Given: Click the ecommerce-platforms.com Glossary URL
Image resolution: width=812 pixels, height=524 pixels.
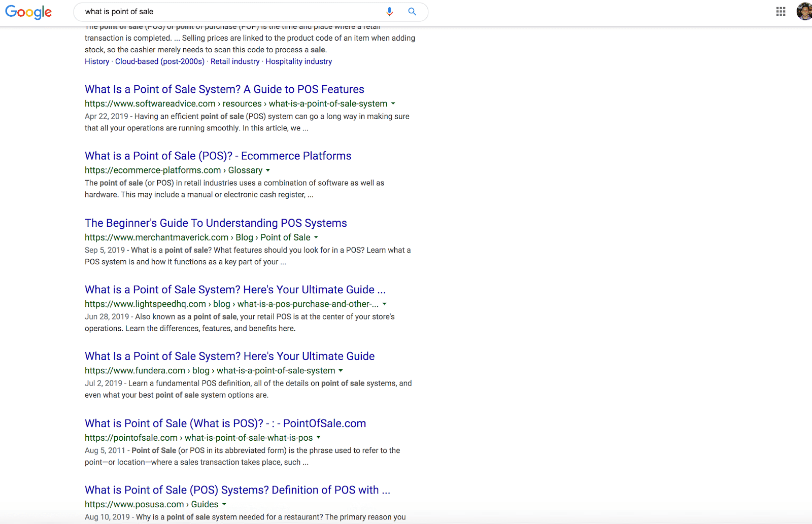Looking at the screenshot, I should pos(174,170).
